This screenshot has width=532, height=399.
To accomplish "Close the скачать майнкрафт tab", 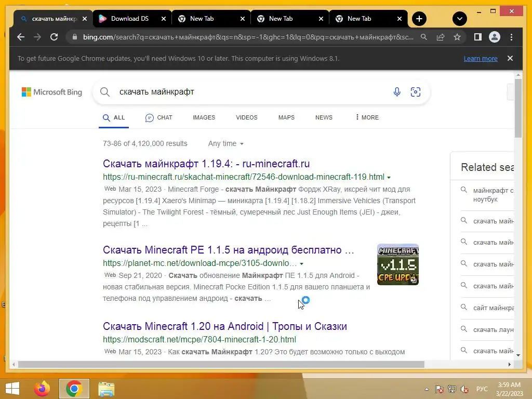I will tap(85, 19).
